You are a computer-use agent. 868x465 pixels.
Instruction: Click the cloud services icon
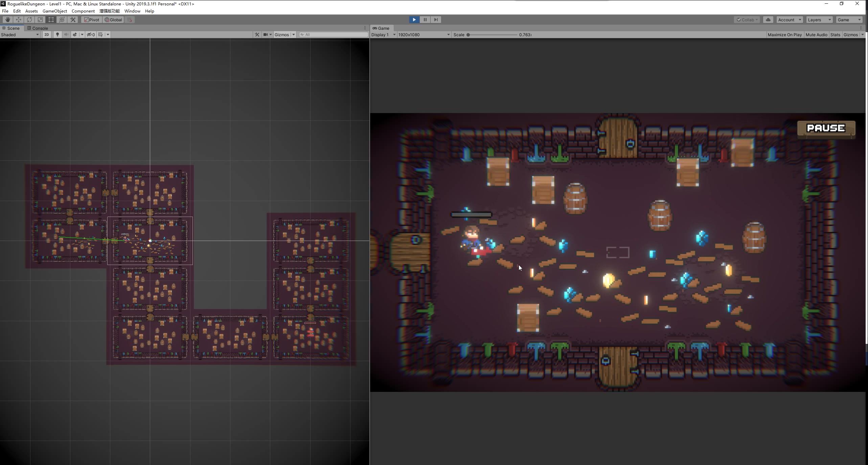pyautogui.click(x=768, y=20)
